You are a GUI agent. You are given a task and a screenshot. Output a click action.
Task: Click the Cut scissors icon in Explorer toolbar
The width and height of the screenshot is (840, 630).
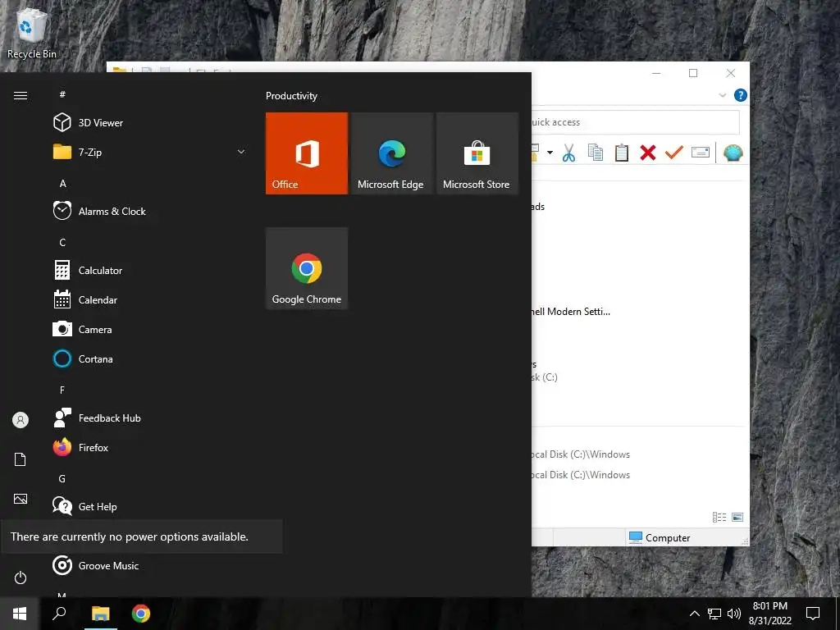click(569, 153)
